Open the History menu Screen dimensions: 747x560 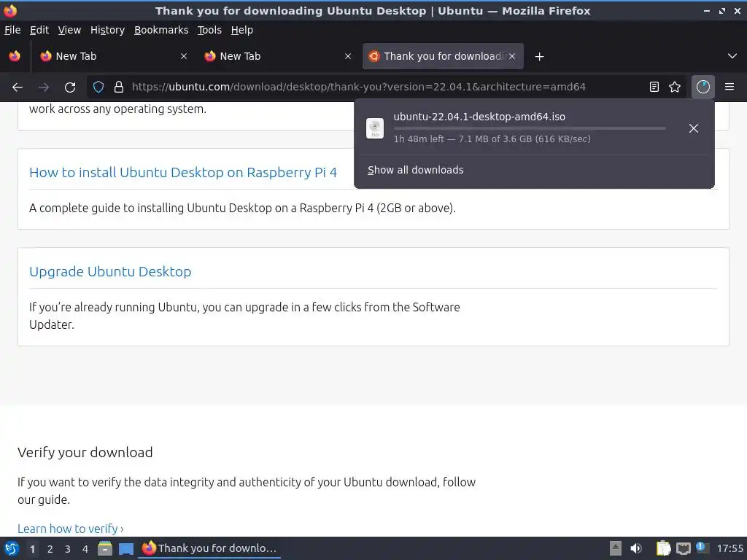coord(108,30)
